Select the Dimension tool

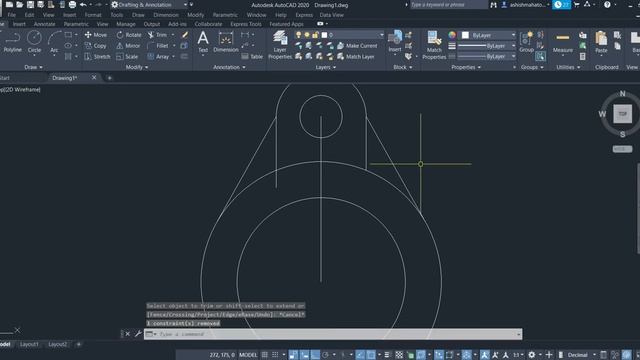point(226,42)
